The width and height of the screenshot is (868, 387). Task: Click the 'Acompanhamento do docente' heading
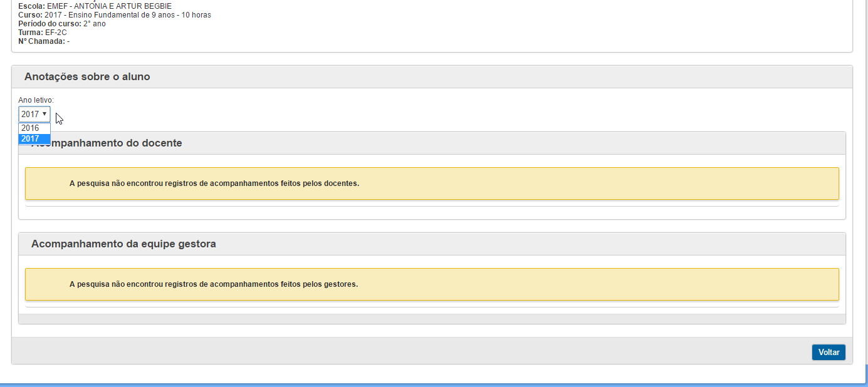[107, 143]
